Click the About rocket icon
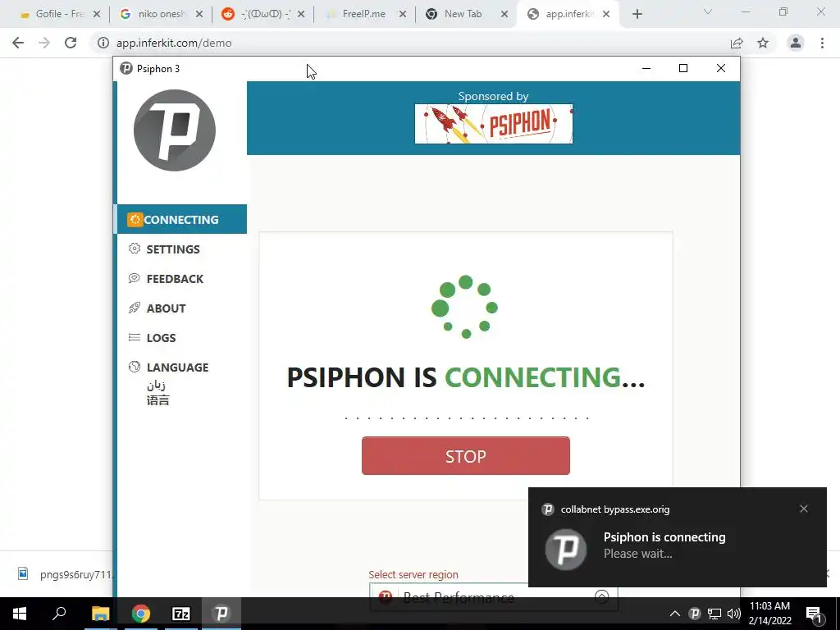This screenshot has height=630, width=840. [135, 308]
